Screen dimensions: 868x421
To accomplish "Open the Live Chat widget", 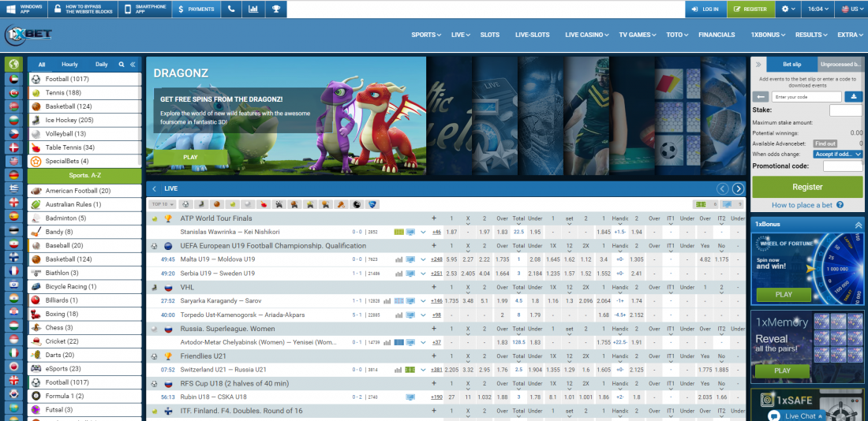I will coord(795,415).
